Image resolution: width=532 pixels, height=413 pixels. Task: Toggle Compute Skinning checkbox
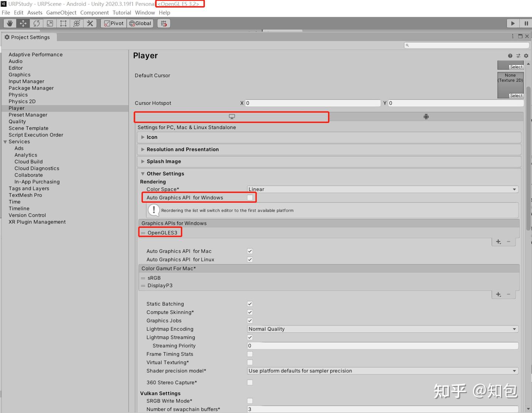pyautogui.click(x=250, y=312)
